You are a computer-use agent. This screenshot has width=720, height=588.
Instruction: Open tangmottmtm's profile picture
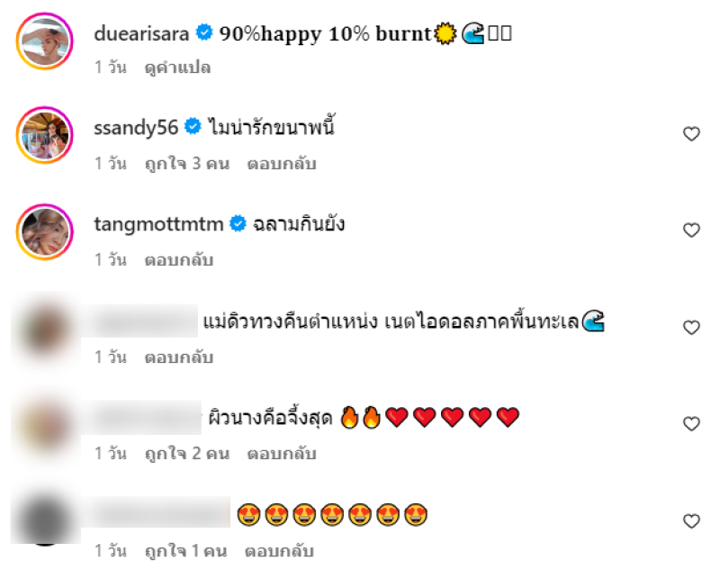click(x=44, y=232)
